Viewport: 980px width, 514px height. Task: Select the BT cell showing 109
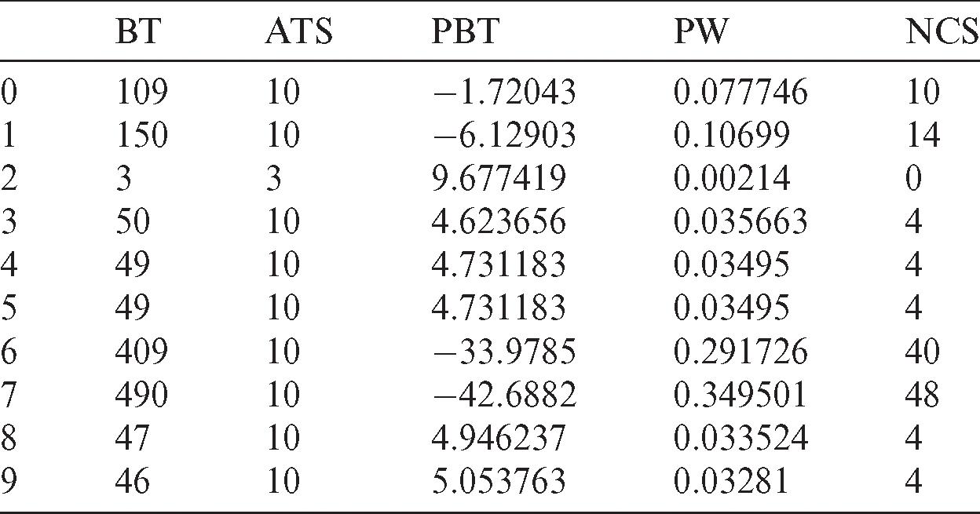tap(141, 93)
